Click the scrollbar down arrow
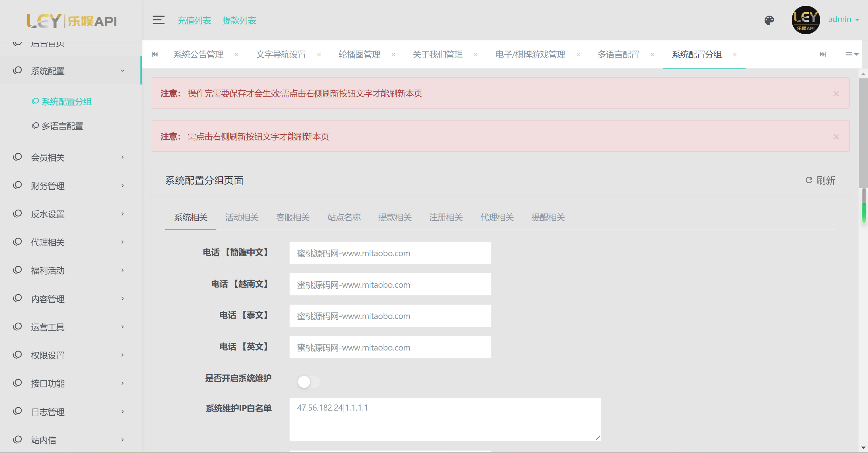The width and height of the screenshot is (868, 453). pos(863,448)
